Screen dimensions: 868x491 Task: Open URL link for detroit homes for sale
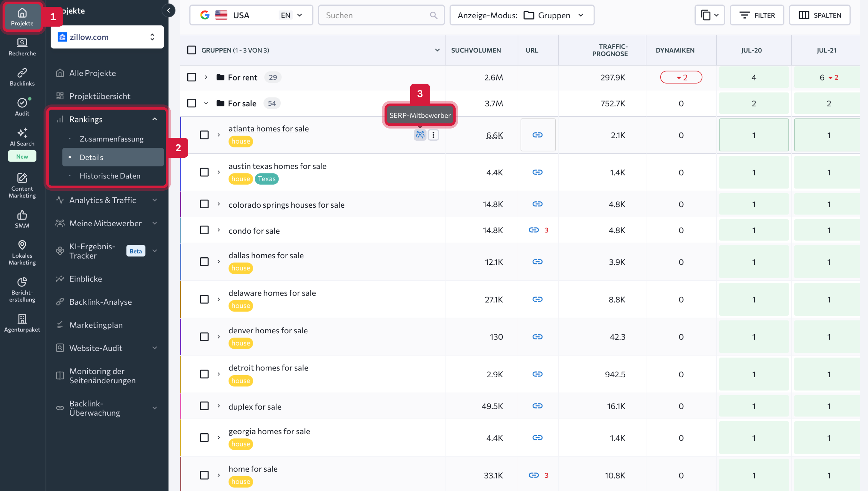538,374
